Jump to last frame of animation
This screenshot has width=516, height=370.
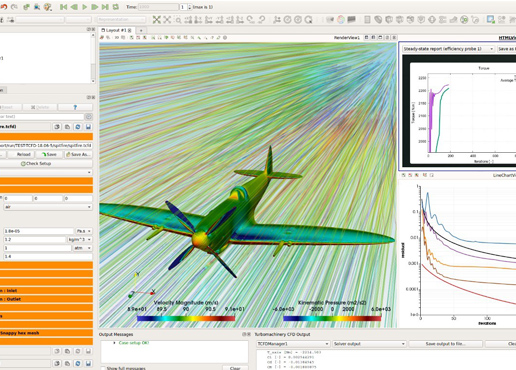tap(105, 7)
